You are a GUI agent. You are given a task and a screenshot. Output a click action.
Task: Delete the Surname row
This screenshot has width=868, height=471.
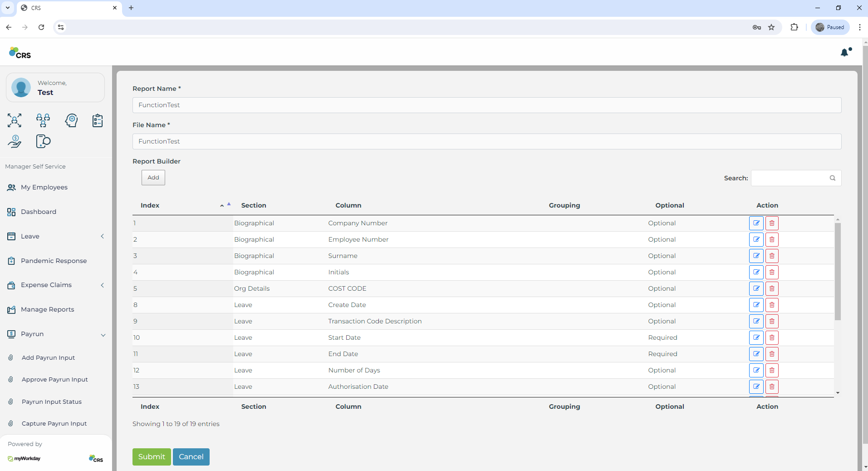772,256
